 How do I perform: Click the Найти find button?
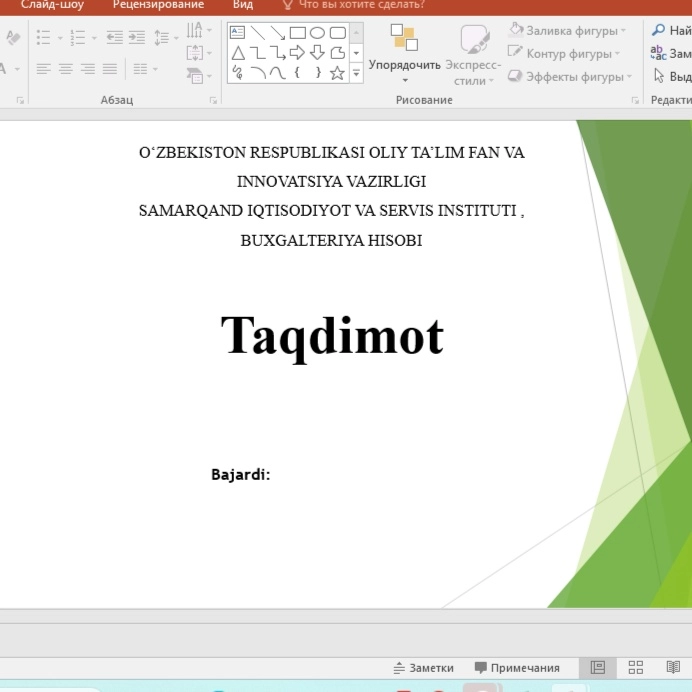click(x=672, y=30)
